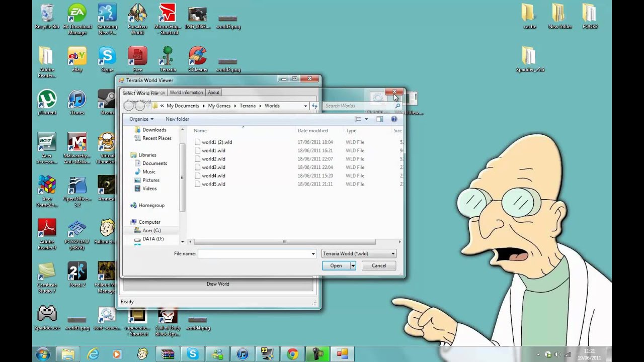644x362 pixels.
Task: Select the file world2.wld
Action: (x=210, y=159)
